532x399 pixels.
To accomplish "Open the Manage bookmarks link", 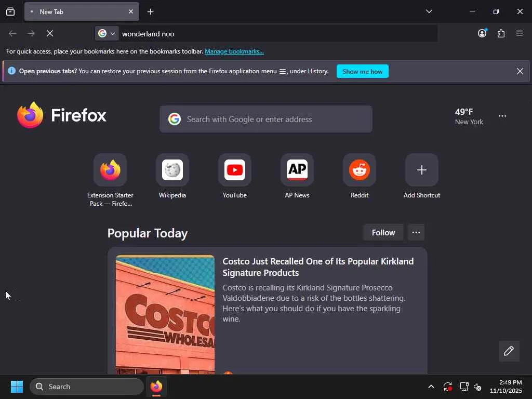I will 234,51.
